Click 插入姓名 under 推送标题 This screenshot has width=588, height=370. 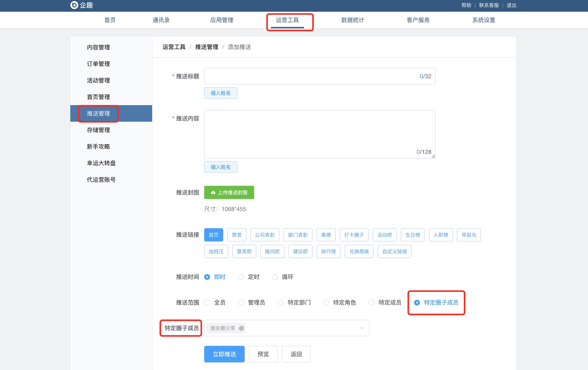tap(220, 93)
